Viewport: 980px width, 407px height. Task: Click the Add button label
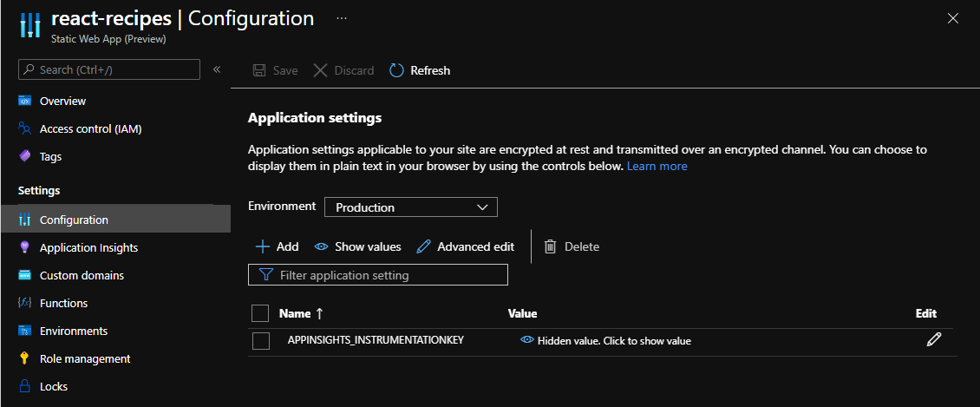[288, 247]
